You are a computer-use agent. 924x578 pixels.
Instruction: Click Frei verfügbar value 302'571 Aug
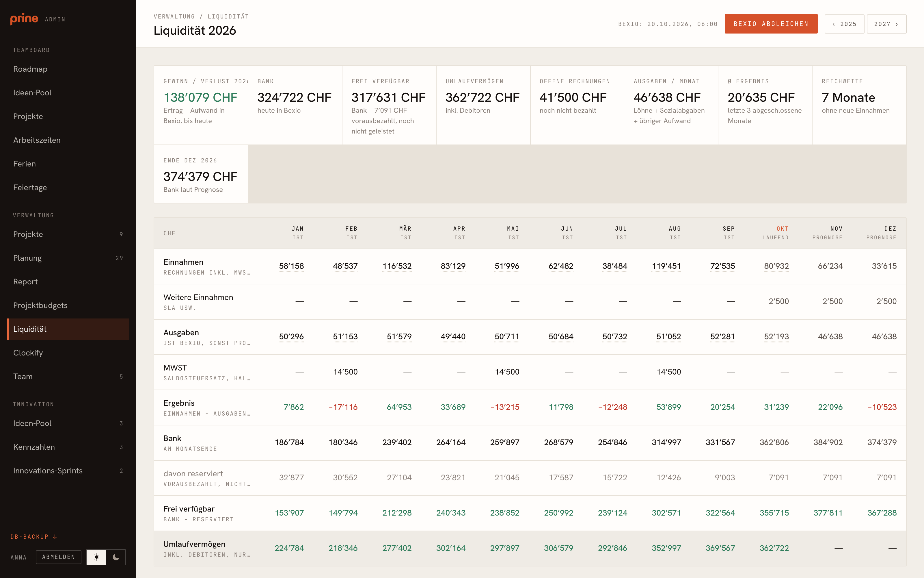[x=666, y=513]
